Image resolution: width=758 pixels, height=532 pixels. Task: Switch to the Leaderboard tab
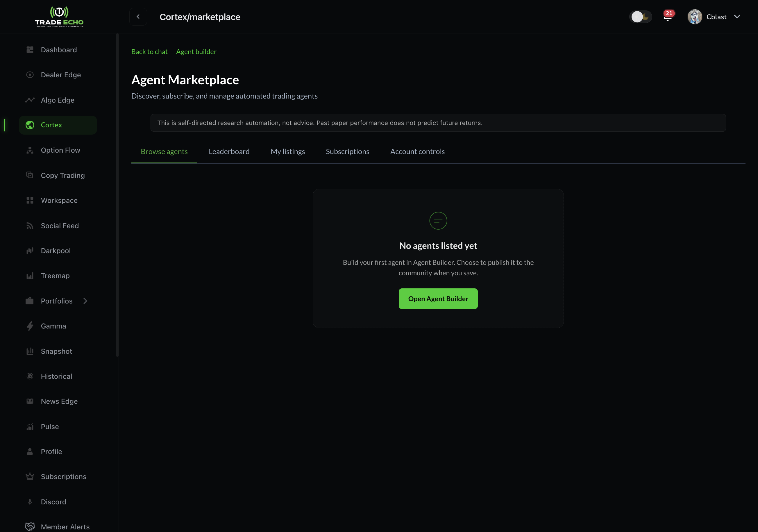[229, 151]
